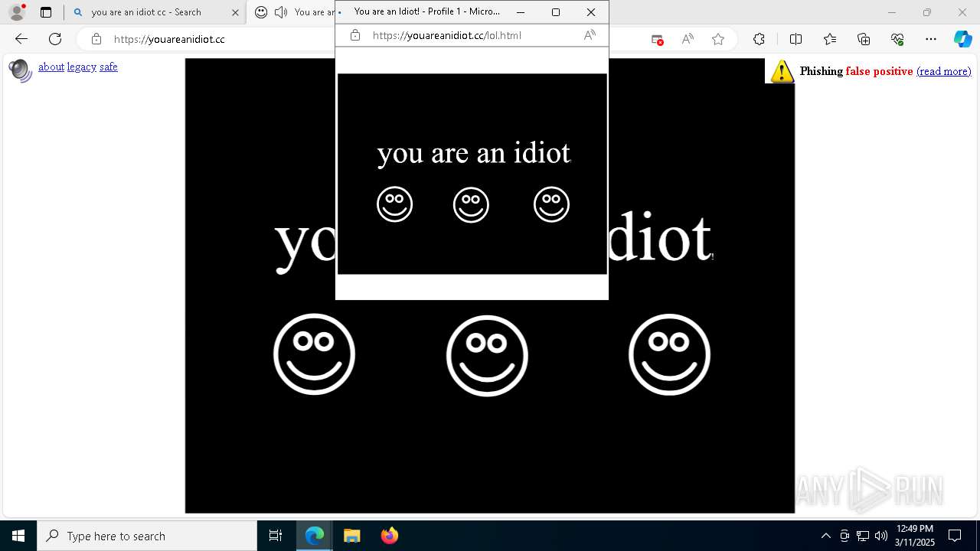Click the left large smiley face

314,354
